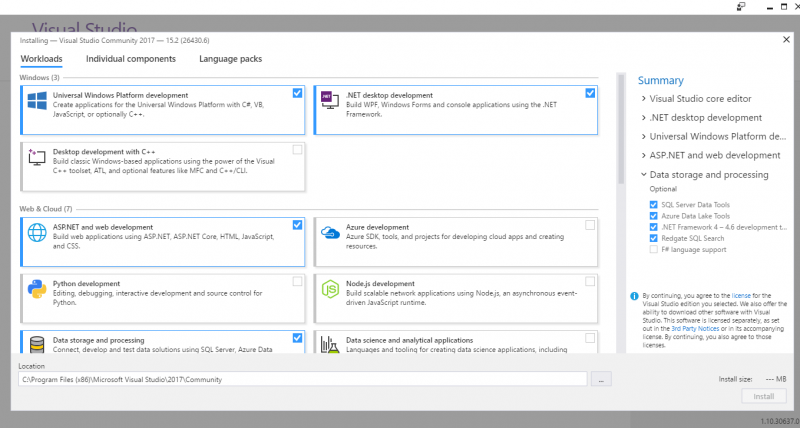Expand Visual Studio core editor summary
800x428 pixels.
click(644, 98)
